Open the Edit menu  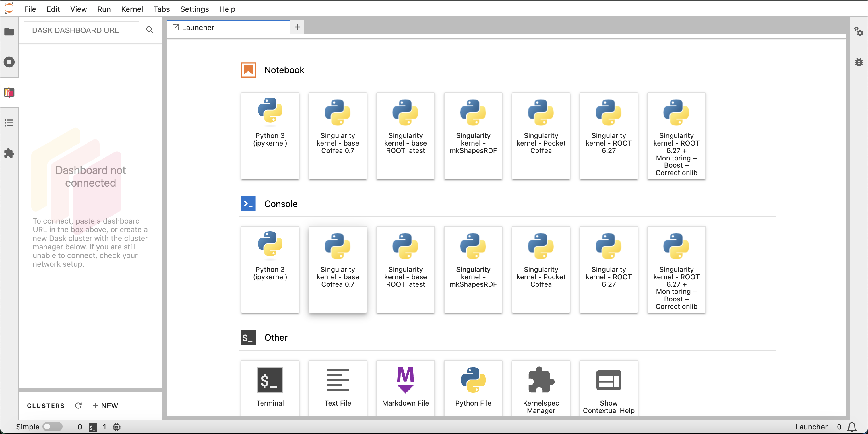53,9
